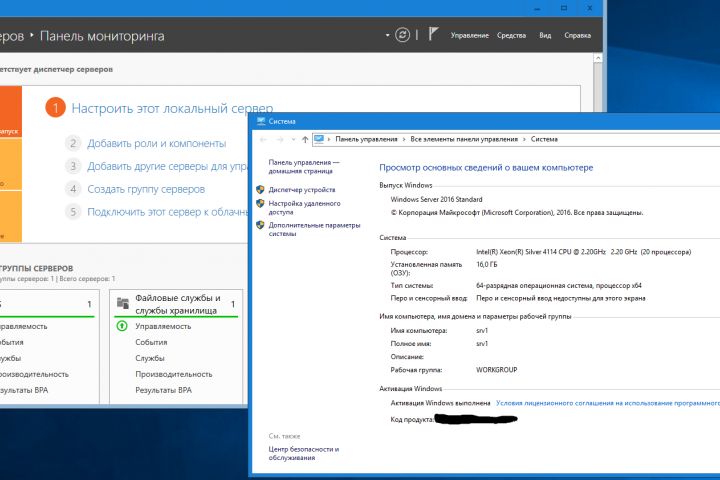
Task: Click the scroll-up arrow in Server Manager
Action: (597, 58)
